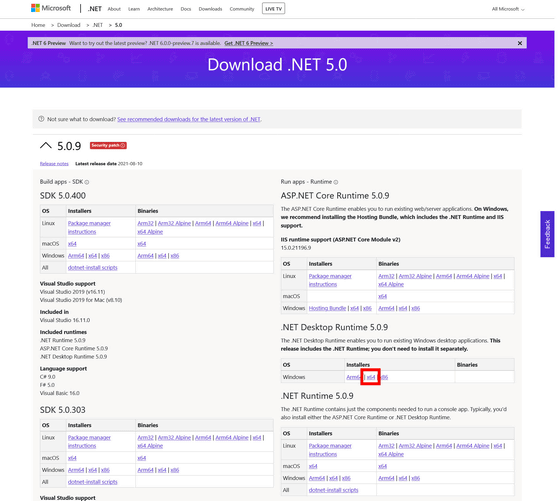Click the Security patch badge

coord(108,145)
